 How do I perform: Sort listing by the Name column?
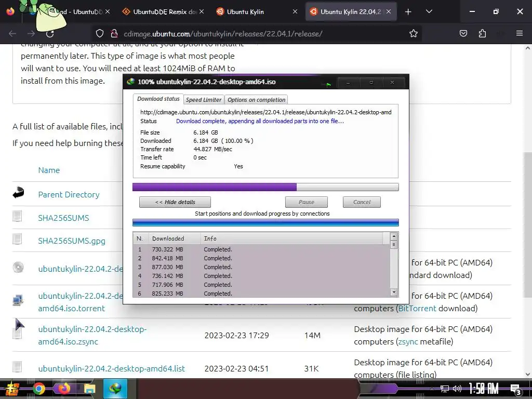pyautogui.click(x=49, y=170)
